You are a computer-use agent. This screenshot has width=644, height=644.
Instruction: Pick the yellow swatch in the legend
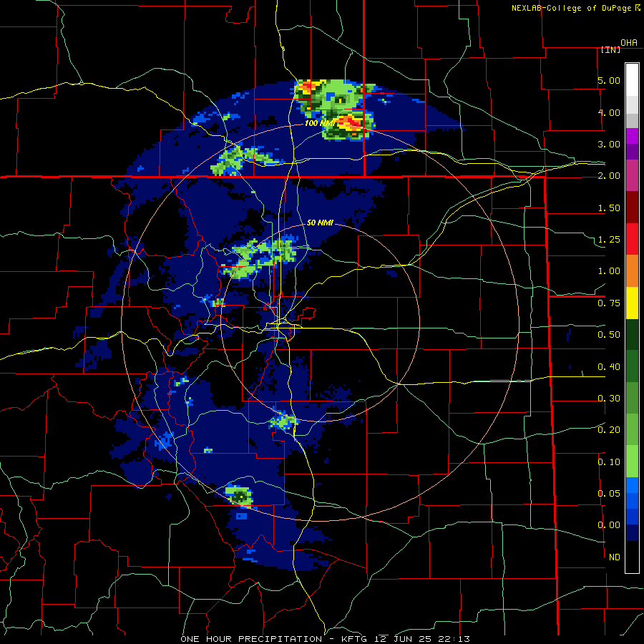tap(632, 303)
